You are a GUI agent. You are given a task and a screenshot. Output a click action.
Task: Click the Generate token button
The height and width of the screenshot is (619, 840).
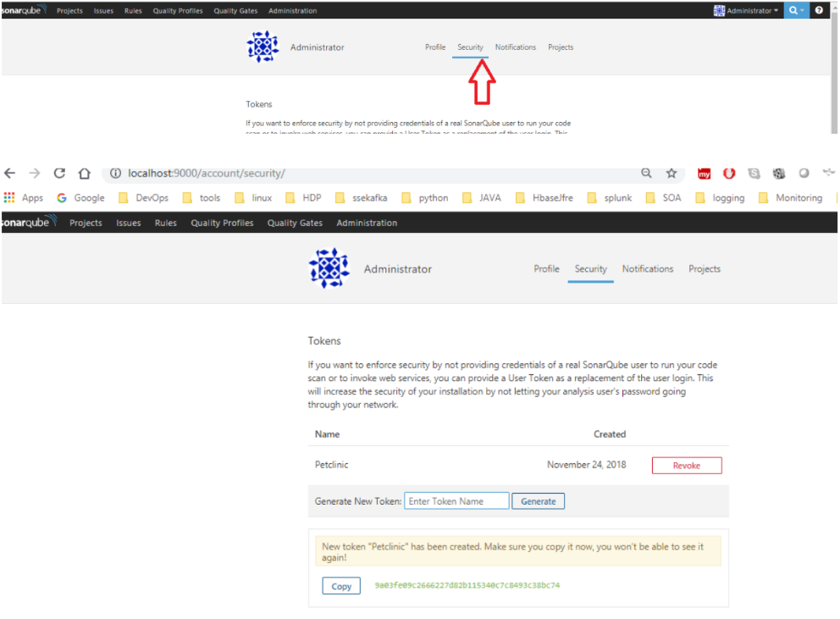pyautogui.click(x=538, y=501)
